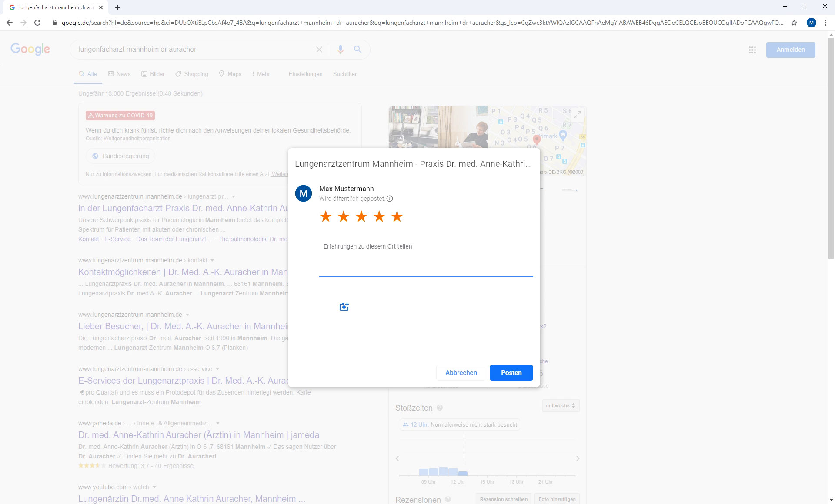
Task: Submit search with magnifier icon
Action: pos(357,50)
